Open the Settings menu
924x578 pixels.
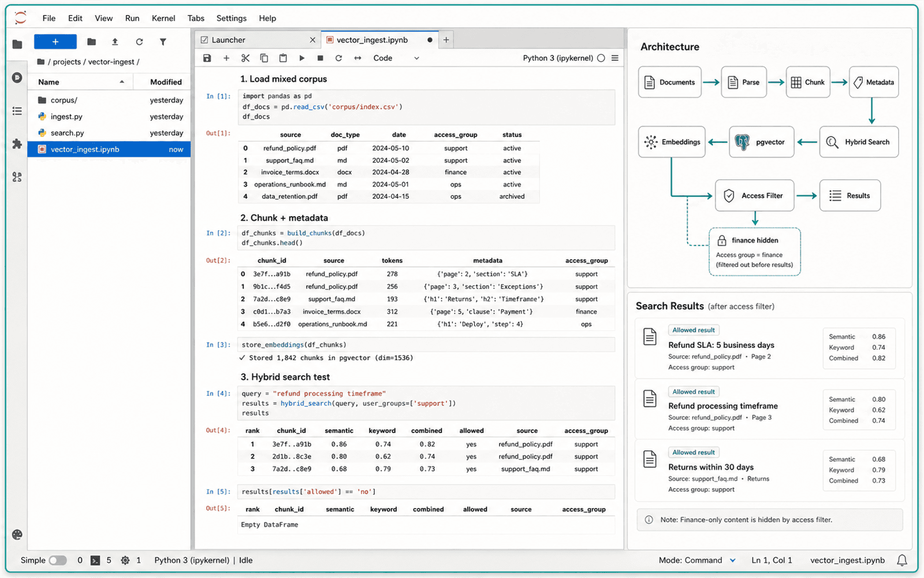pos(232,18)
